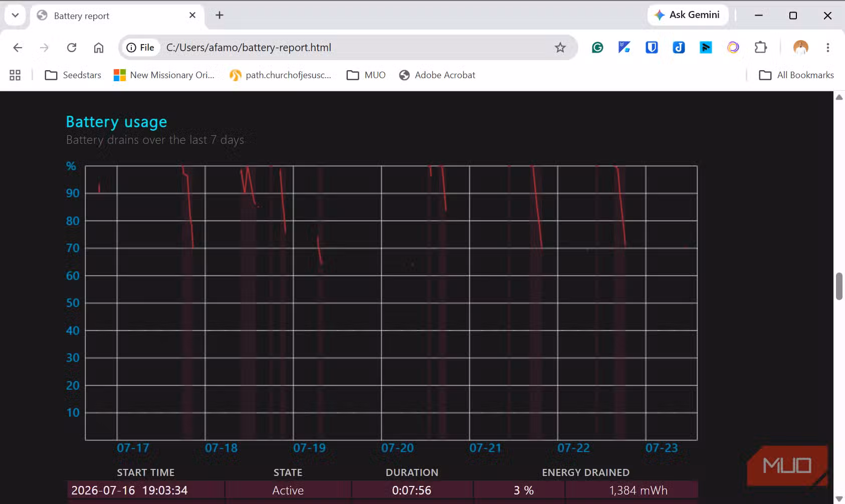Click the scrollbar up arrow
This screenshot has width=845, height=504.
tap(839, 97)
